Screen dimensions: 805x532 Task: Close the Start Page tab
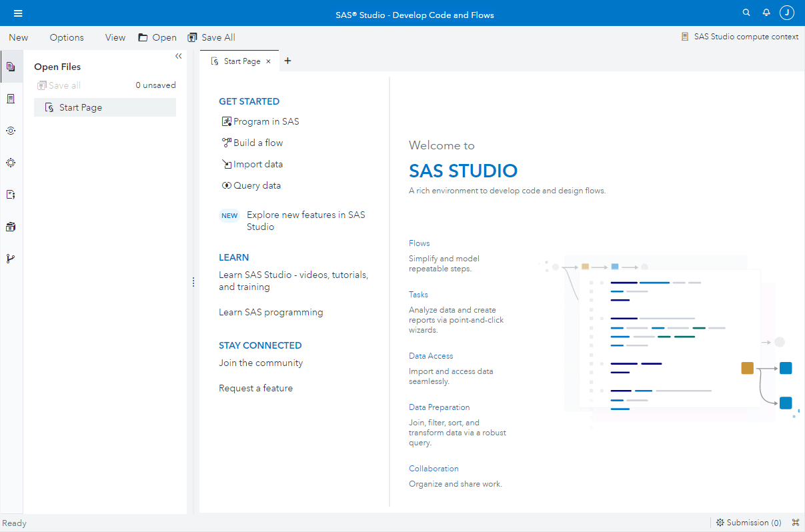tap(268, 61)
